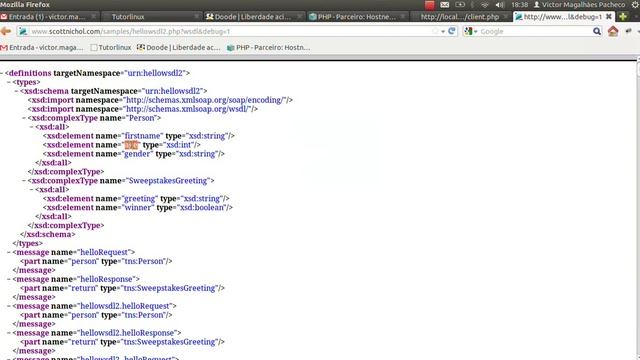The image size is (640, 360).
Task: Open the search engine selector dropdown
Action: [471, 31]
